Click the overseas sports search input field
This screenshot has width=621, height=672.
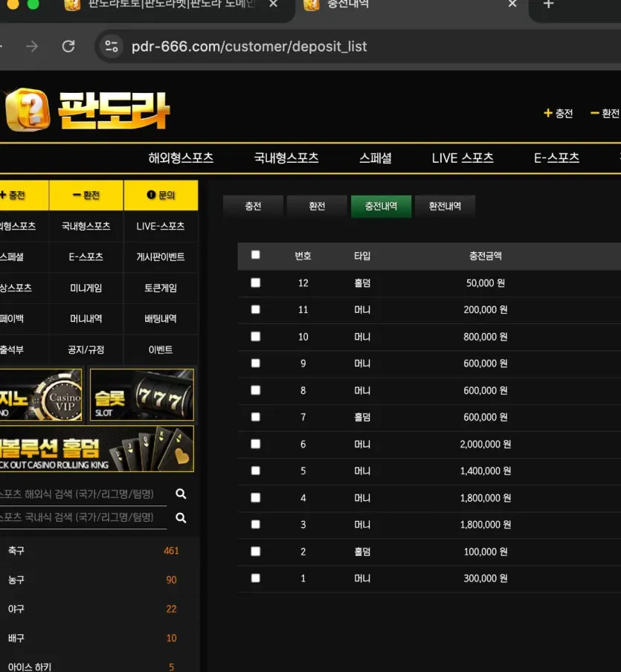tap(82, 494)
